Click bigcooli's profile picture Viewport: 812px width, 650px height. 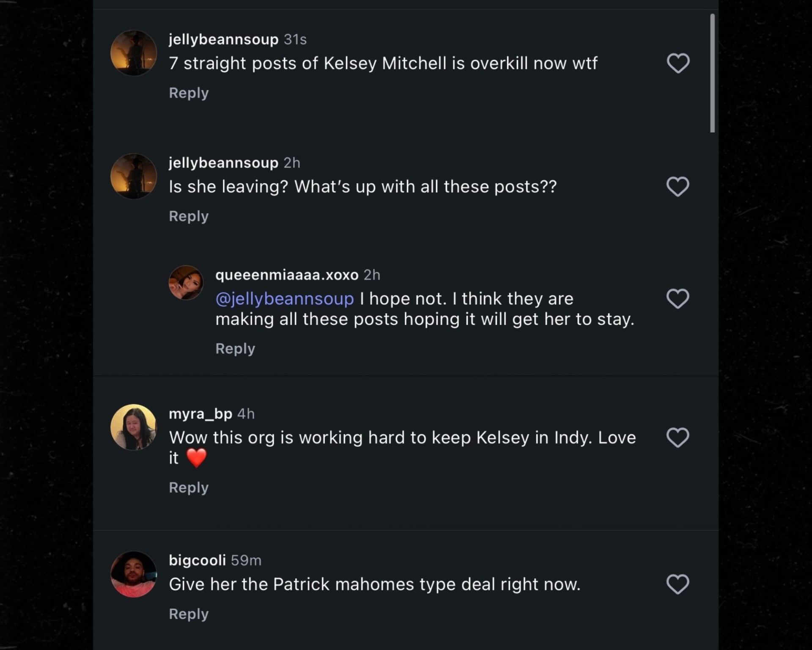pos(134,574)
